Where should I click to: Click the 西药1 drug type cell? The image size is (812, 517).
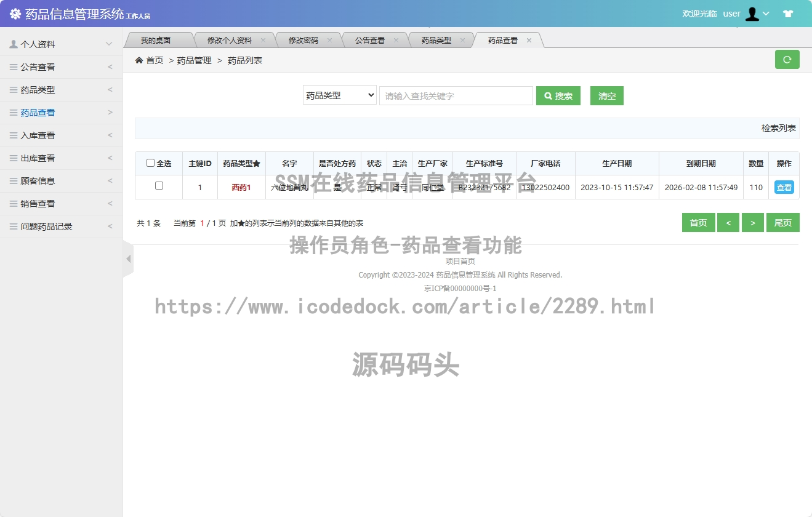click(x=241, y=188)
